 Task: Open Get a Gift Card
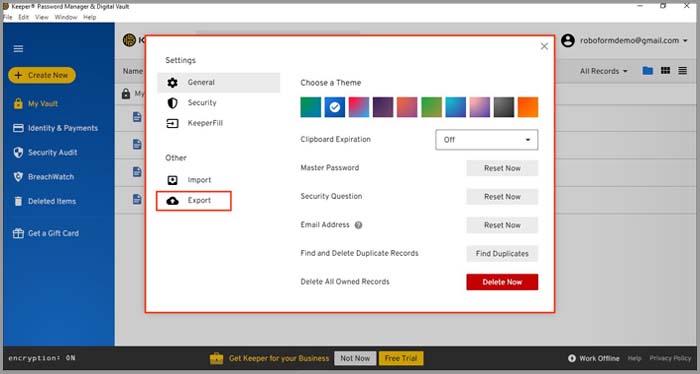(53, 233)
